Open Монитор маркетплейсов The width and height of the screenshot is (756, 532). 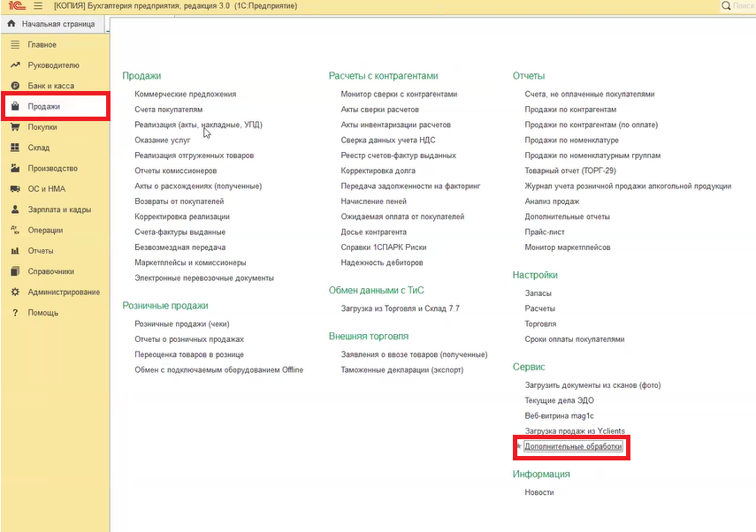coord(568,247)
